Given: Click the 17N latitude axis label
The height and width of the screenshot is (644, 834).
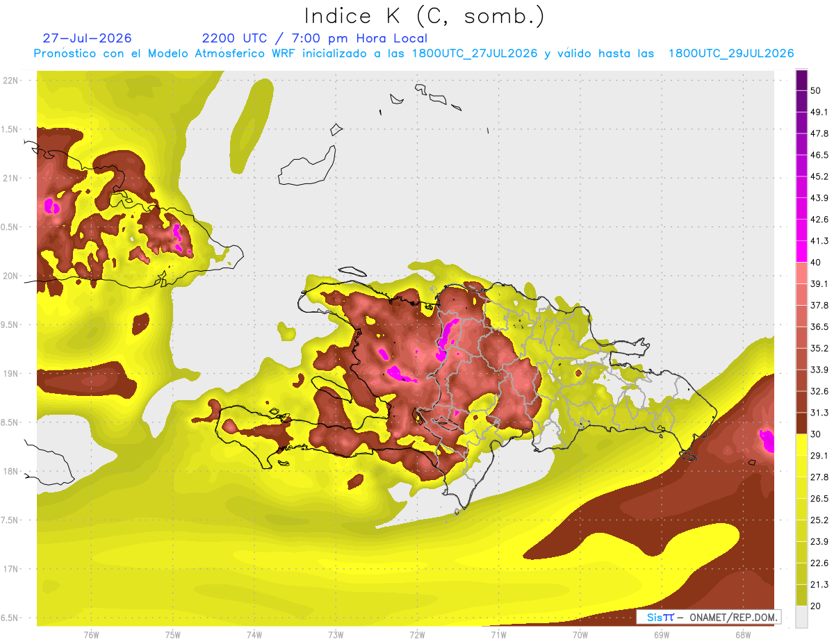Looking at the screenshot, I should [x=10, y=569].
